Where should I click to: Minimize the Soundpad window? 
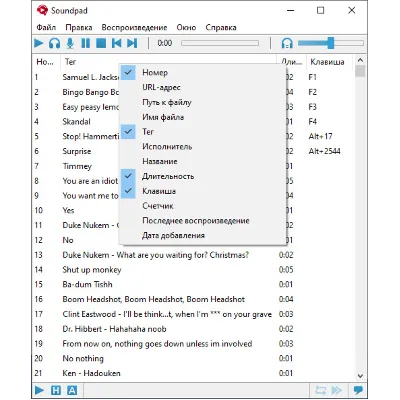[291, 10]
